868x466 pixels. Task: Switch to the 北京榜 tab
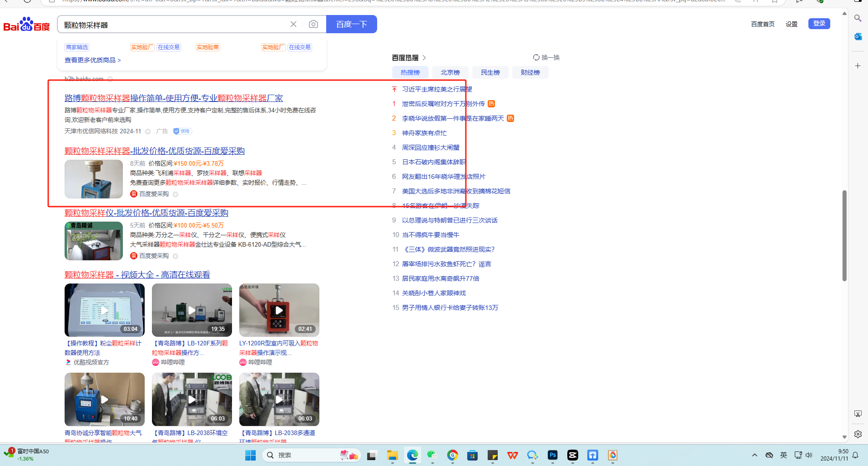450,72
